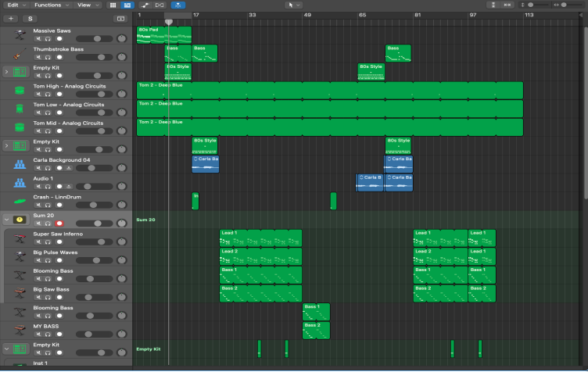Click the Big Pulse Waves synth icon
588x372 pixels.
coord(20,256)
